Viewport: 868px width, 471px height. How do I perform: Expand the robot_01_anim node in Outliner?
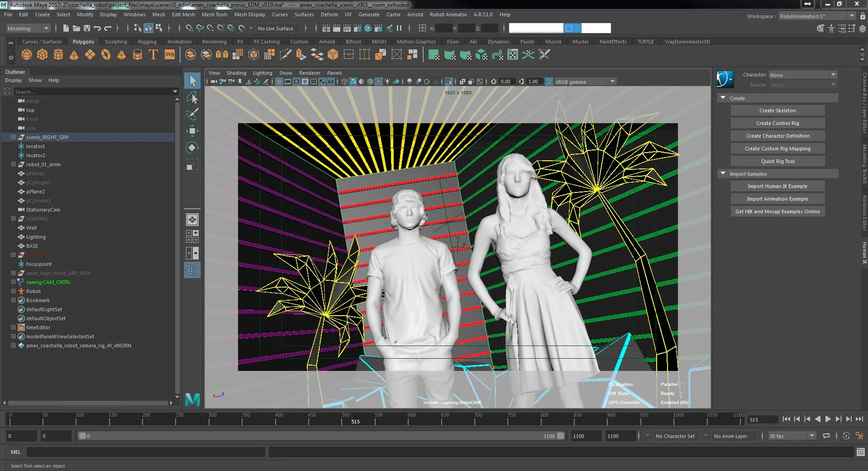point(13,164)
